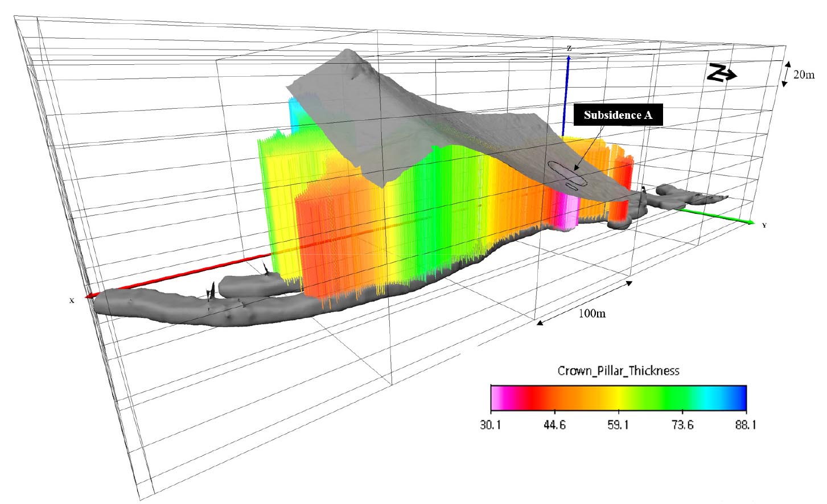
Task: Click the Crown_Pillar_Thickness legend title
Action: point(618,371)
